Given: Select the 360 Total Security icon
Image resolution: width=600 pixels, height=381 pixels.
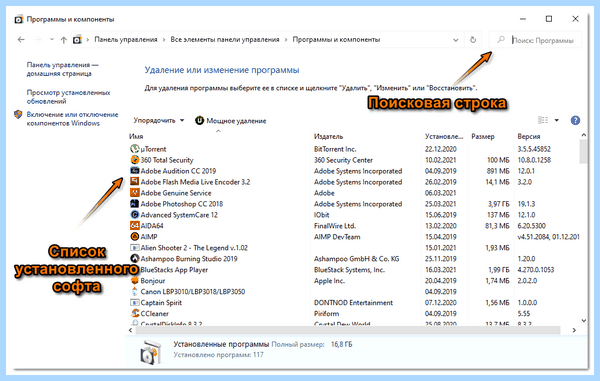Looking at the screenshot, I should click(134, 160).
